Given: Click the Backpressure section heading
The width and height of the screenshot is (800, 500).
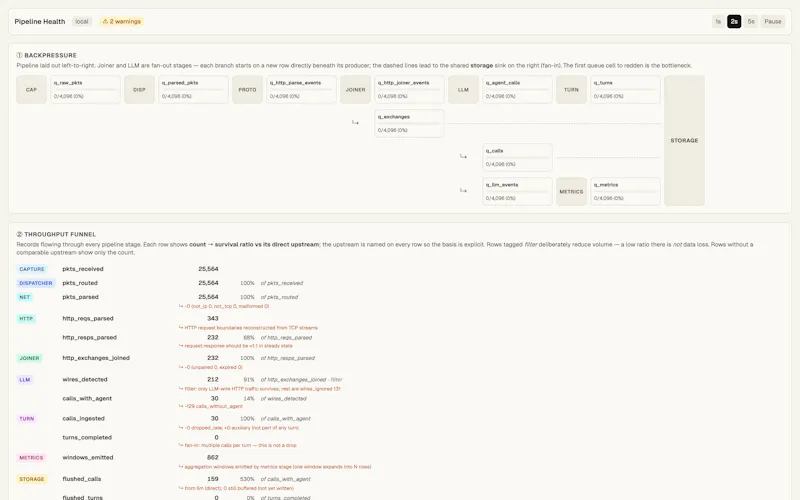Looking at the screenshot, I should click(x=46, y=55).
